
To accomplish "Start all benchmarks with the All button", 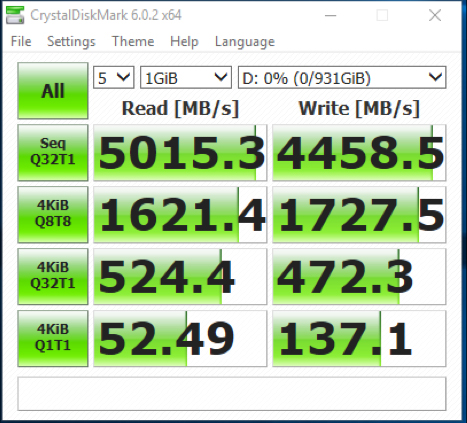I will coord(53,91).
